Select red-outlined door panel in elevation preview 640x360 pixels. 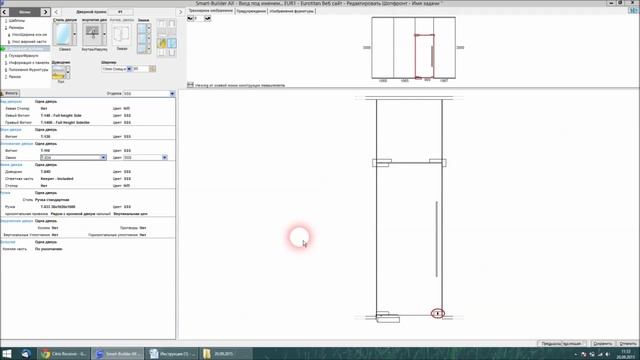click(x=424, y=56)
